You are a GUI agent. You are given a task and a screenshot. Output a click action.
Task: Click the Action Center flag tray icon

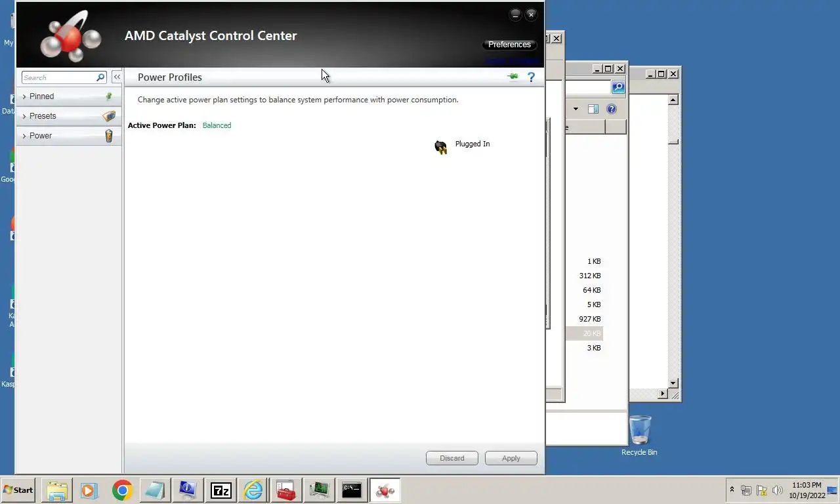762,490
